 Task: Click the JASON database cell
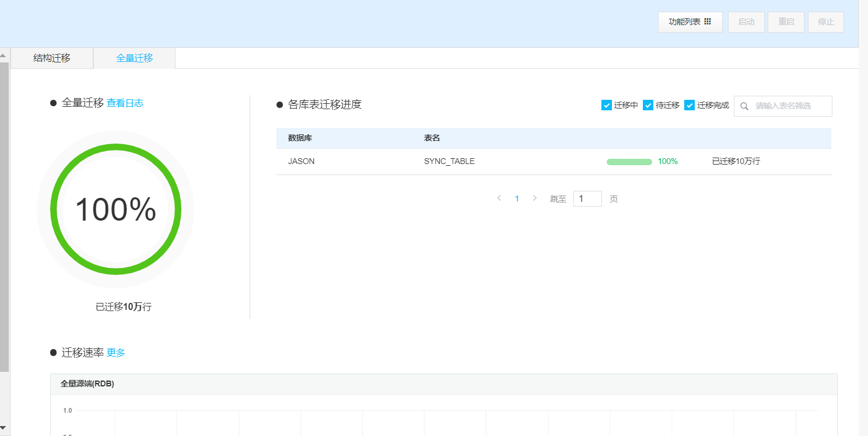(301, 162)
